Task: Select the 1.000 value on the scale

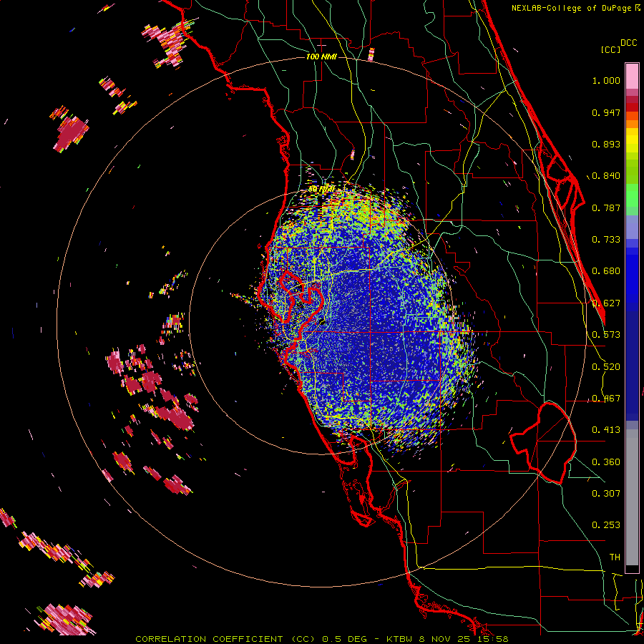Action: pyautogui.click(x=606, y=80)
